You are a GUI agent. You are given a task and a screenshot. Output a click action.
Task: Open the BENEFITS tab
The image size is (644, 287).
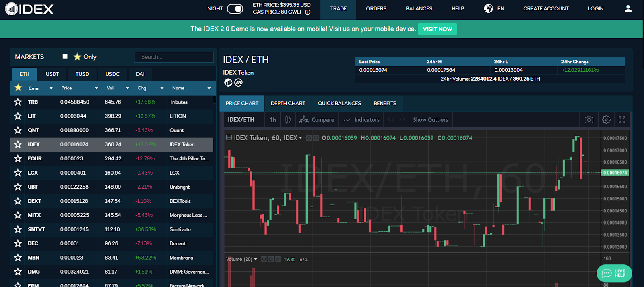[x=385, y=104]
